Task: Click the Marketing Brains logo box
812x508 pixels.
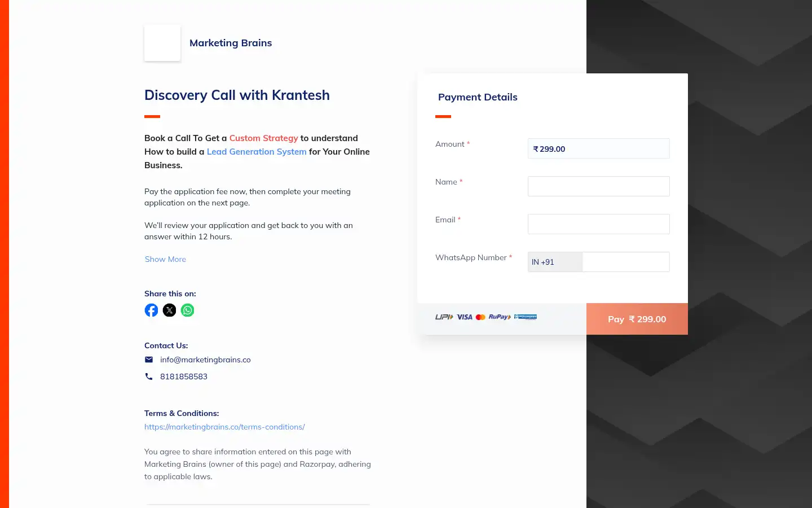Action: pos(162,43)
